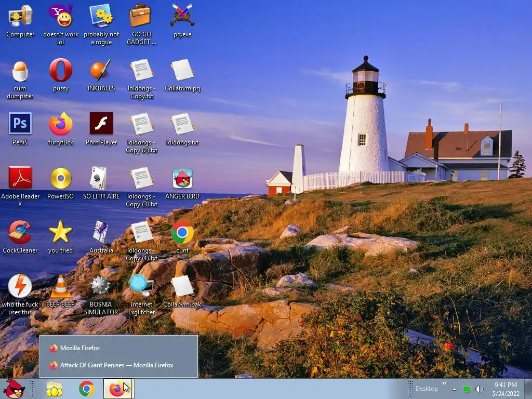Click the Firefox taskbar button
532x399 pixels.
117,389
